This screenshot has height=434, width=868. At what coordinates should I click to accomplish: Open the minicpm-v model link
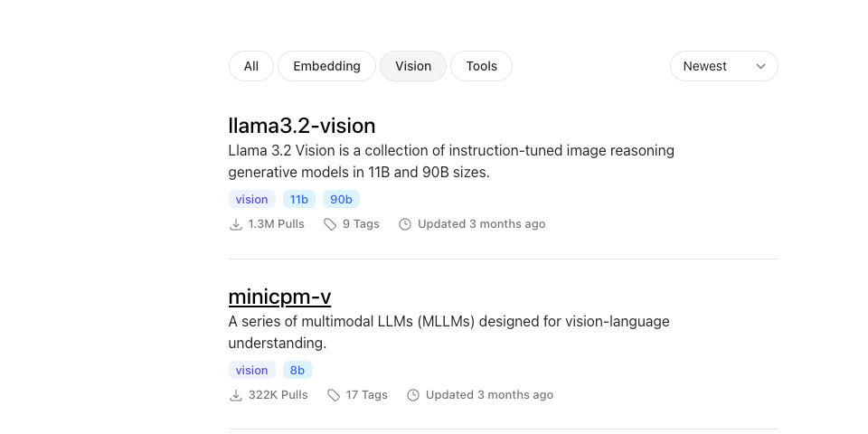[x=279, y=297]
